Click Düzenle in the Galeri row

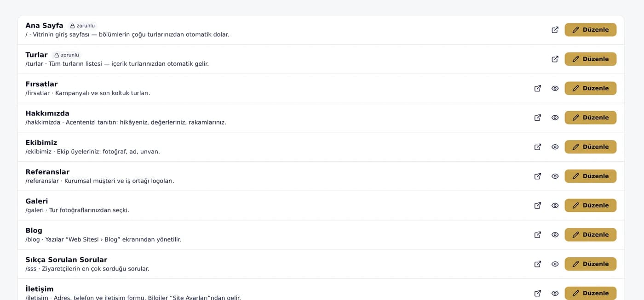[x=590, y=205]
